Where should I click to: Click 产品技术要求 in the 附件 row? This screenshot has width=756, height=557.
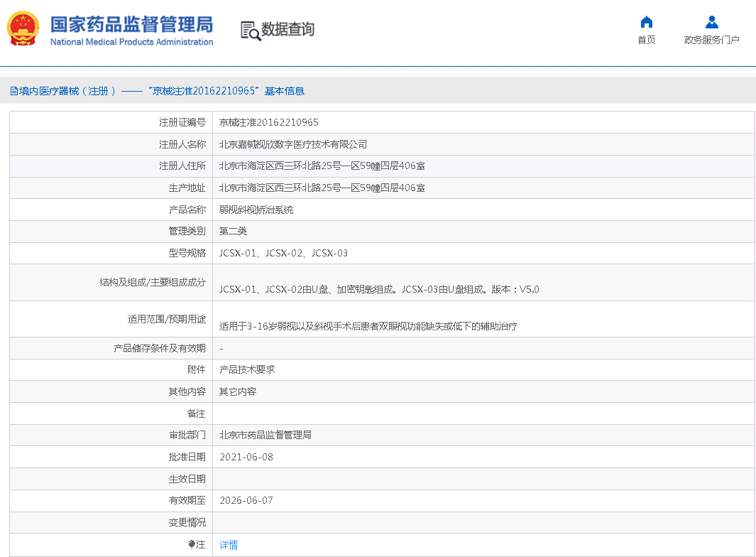tap(246, 369)
